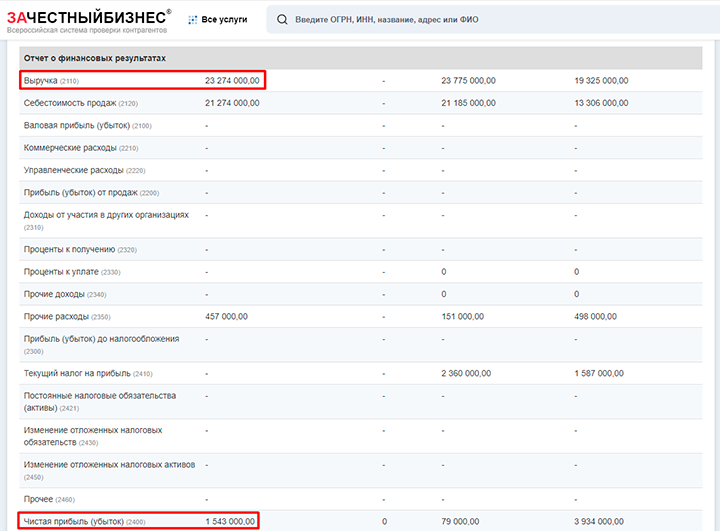Select the net profit value 3 934 000,00
Screen dimensions: 720x531
tap(599, 522)
